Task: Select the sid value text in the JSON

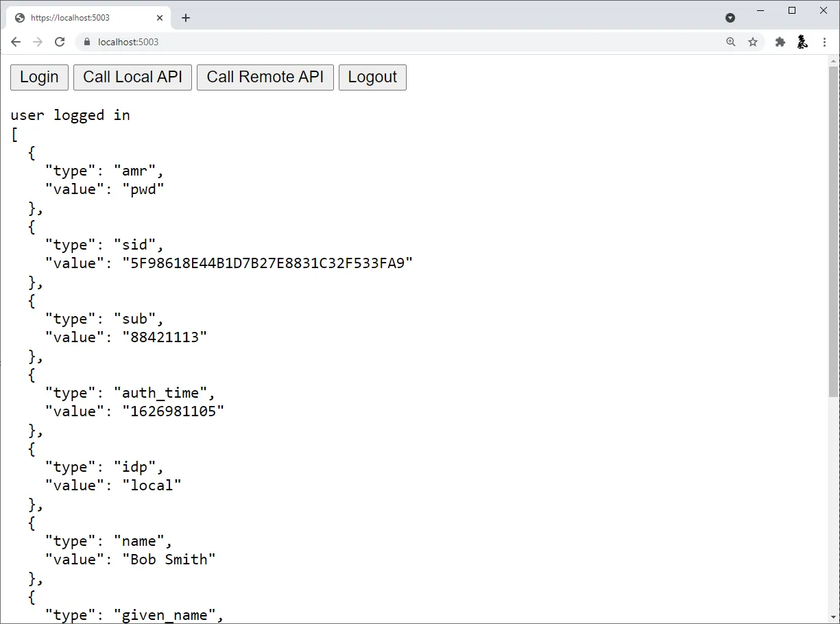Action: click(x=267, y=263)
